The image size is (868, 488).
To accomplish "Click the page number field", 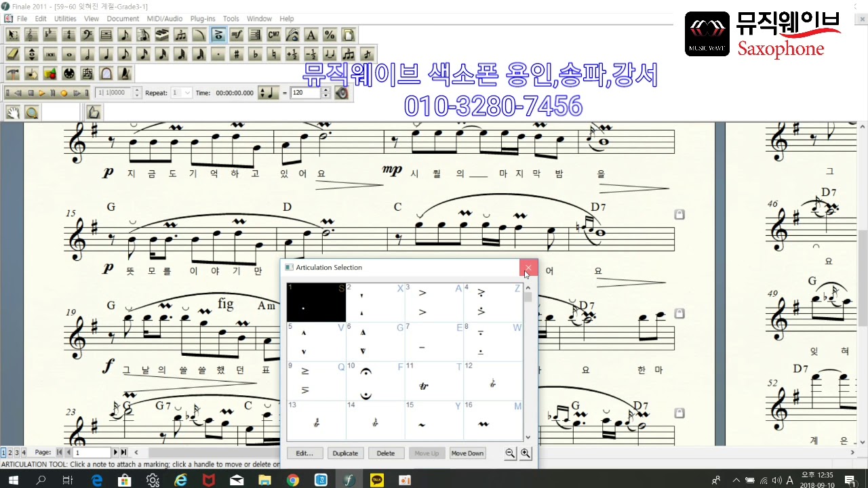I will click(x=92, y=452).
